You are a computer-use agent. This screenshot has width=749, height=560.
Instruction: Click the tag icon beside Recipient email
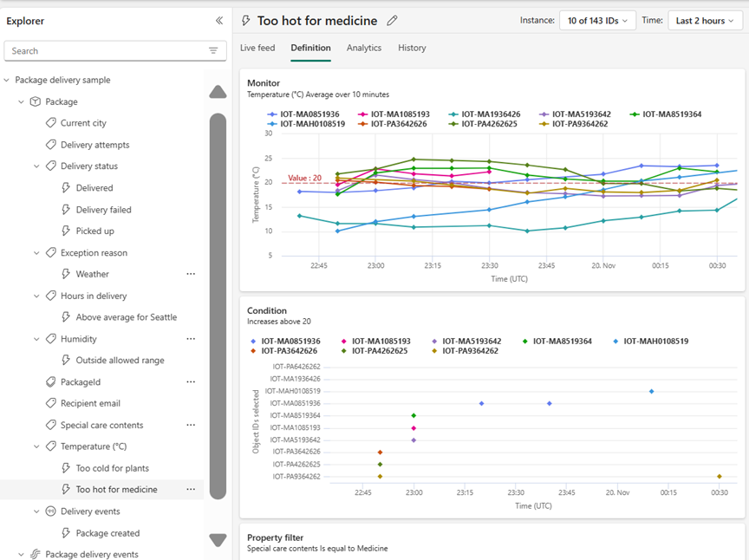(x=50, y=403)
